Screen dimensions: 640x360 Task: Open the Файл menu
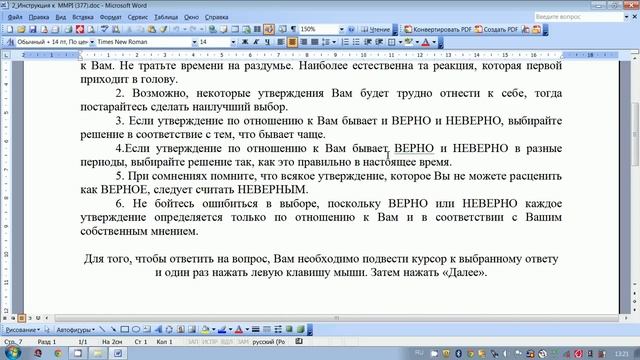click(15, 17)
